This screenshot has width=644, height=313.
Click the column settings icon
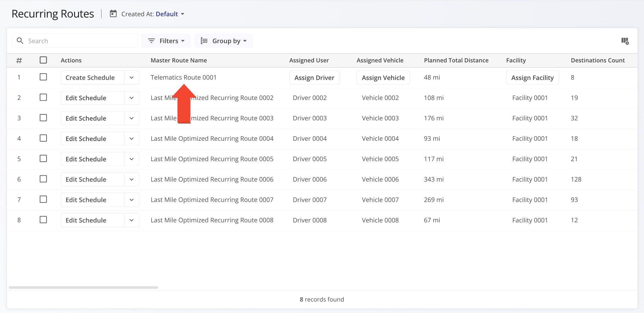[625, 41]
